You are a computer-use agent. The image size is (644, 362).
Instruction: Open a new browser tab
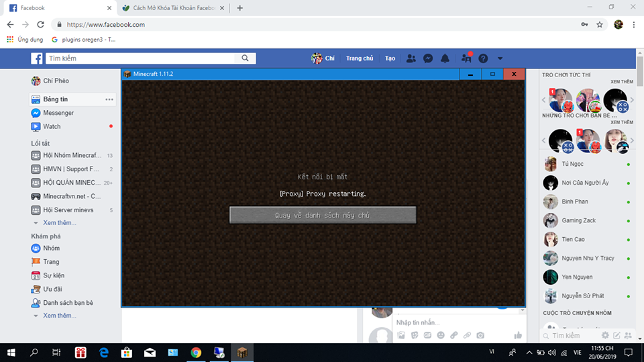240,8
